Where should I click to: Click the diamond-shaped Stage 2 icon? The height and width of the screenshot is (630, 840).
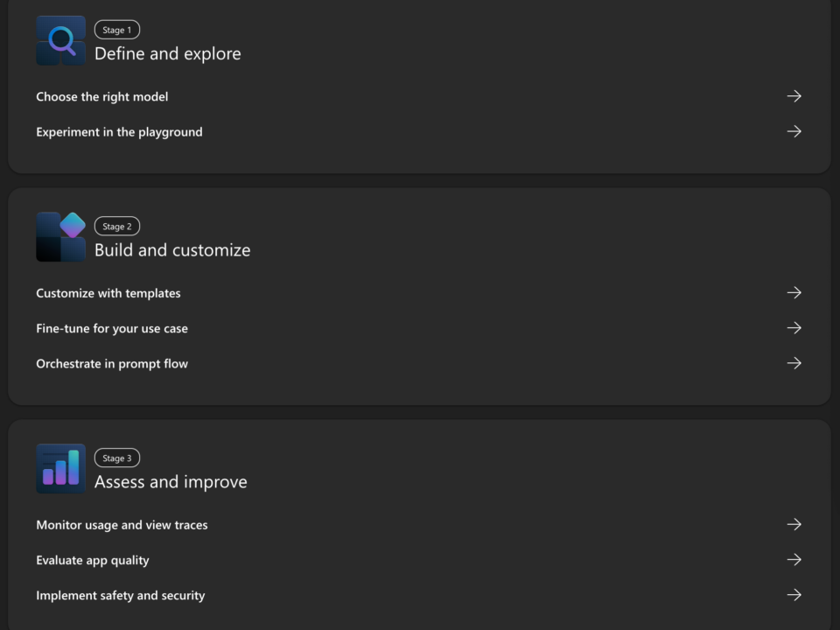point(60,237)
